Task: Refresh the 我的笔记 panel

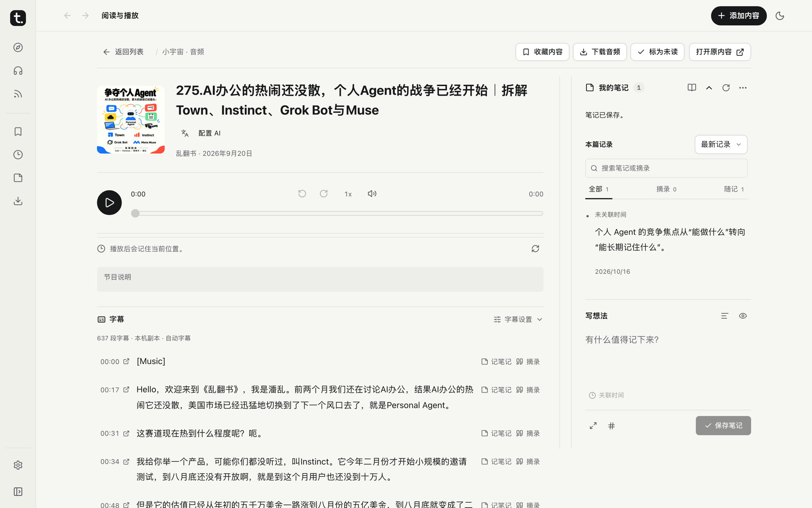Action: [726, 88]
